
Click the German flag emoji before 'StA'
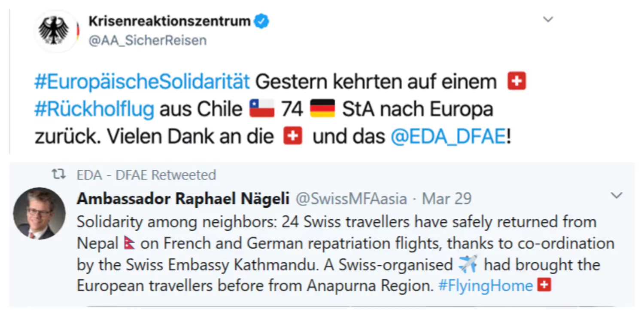tap(322, 108)
